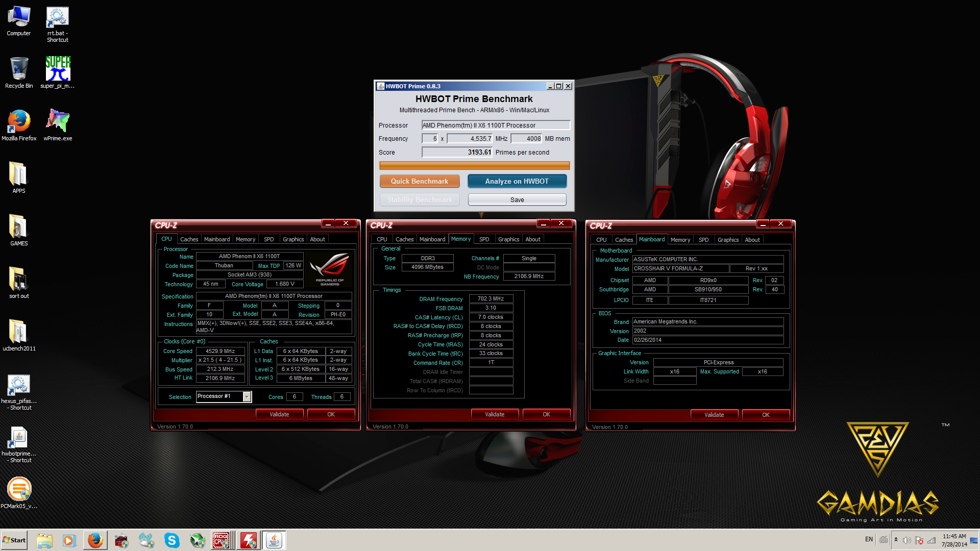The image size is (980, 551).
Task: Click the HWBOT Processor name field
Action: 496,125
